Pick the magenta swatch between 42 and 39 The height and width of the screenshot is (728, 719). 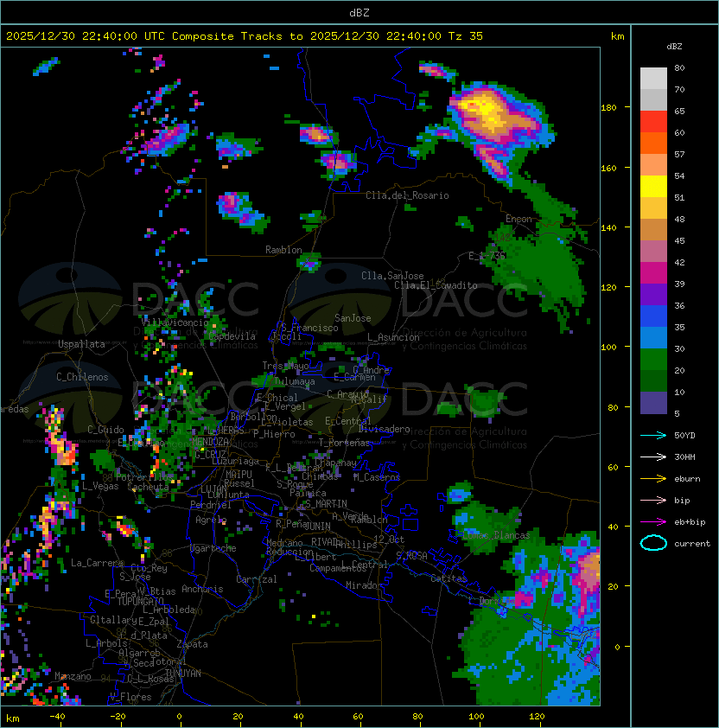(653, 273)
